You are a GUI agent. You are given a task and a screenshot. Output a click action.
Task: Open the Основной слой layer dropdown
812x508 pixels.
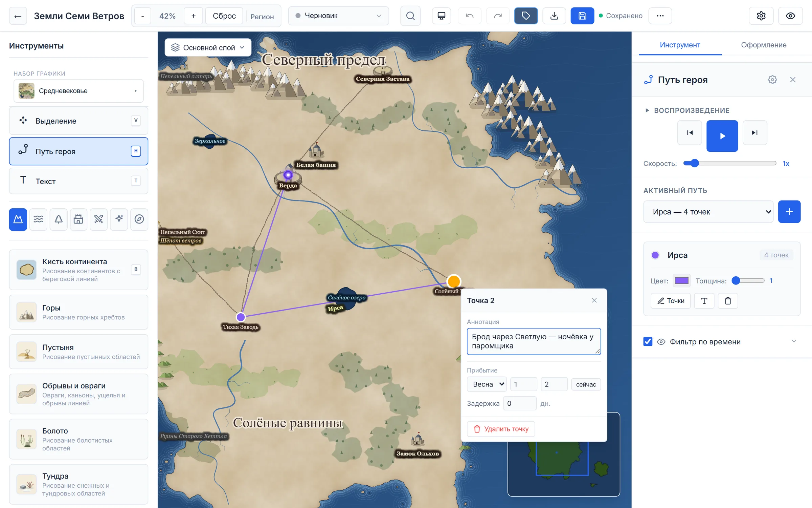[x=208, y=47]
